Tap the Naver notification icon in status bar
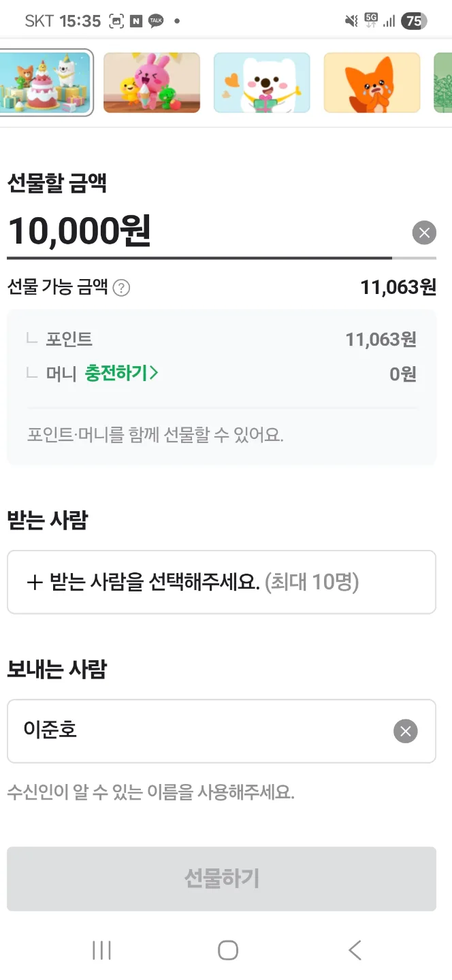 tap(136, 21)
